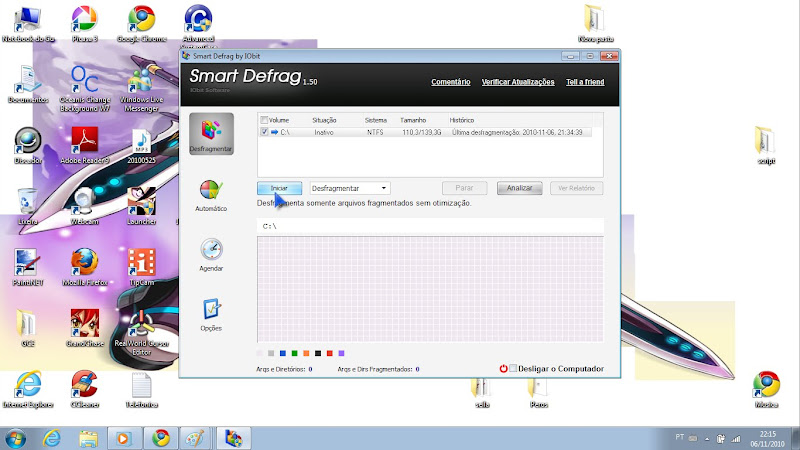The width and height of the screenshot is (800, 450).
Task: Open the Comentário link
Action: point(451,82)
